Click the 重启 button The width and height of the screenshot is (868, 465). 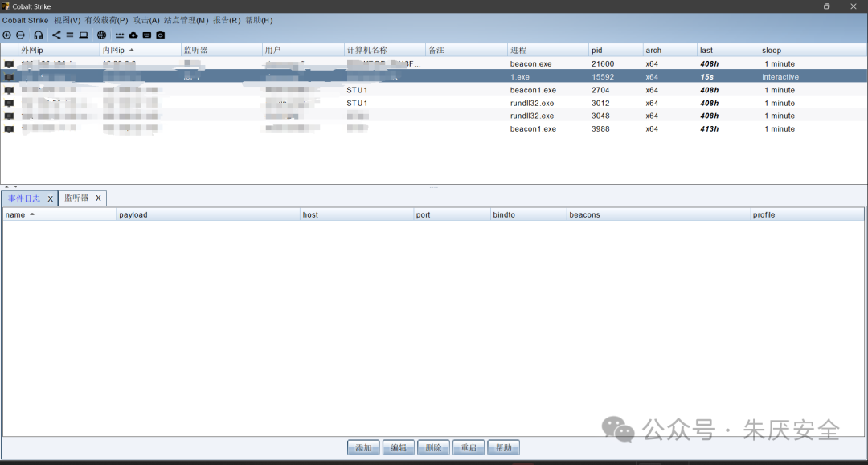tap(469, 447)
